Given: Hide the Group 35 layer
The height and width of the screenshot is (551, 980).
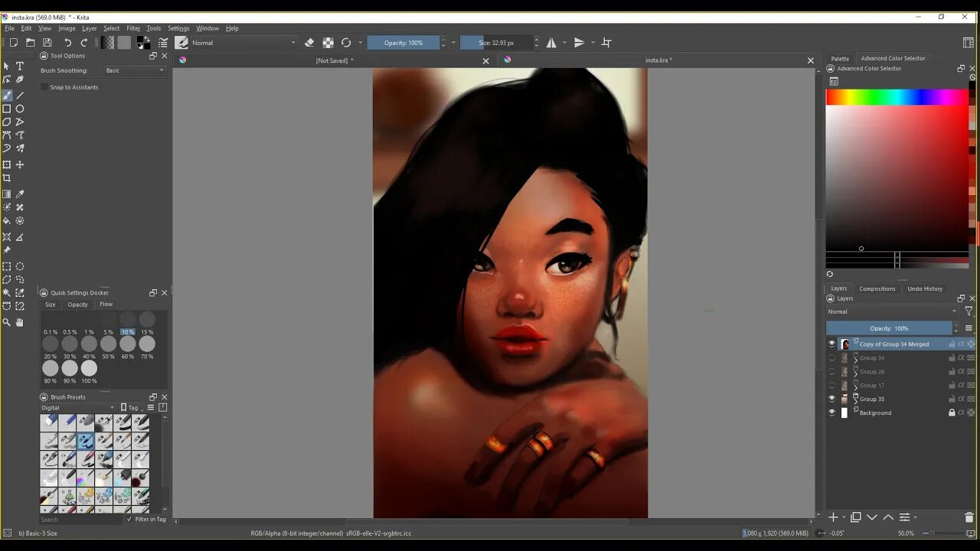Looking at the screenshot, I should coord(832,399).
